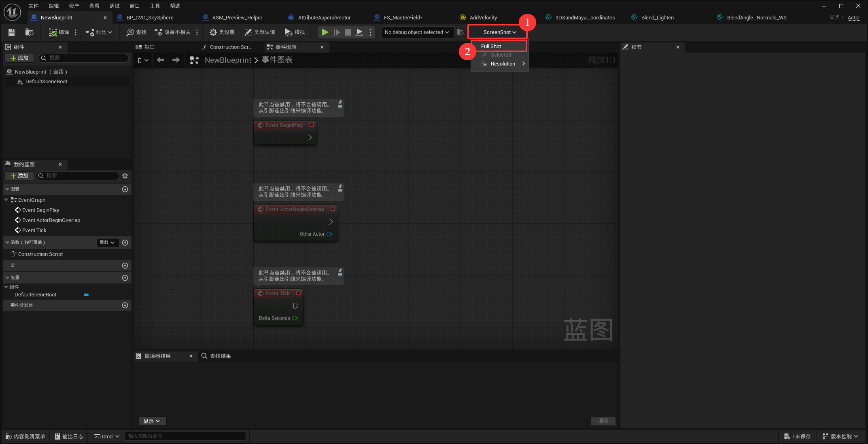
Task: Open the 工具 (Tools) menu
Action: click(155, 6)
